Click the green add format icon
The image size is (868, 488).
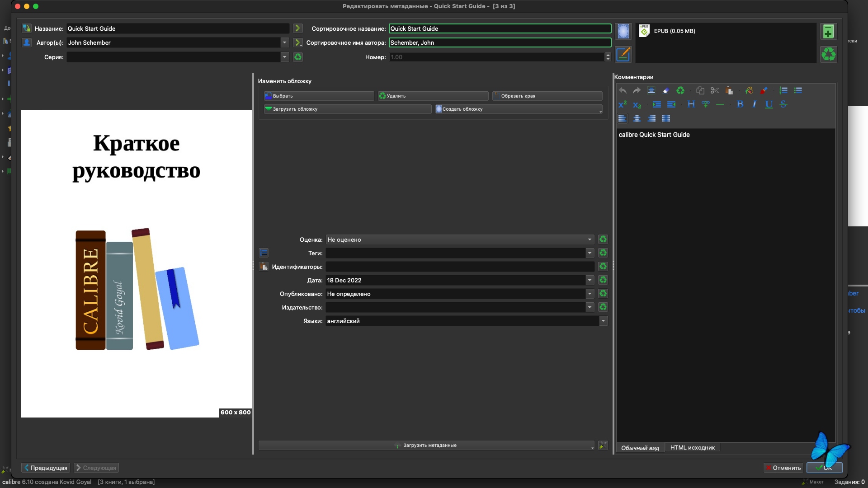point(828,32)
